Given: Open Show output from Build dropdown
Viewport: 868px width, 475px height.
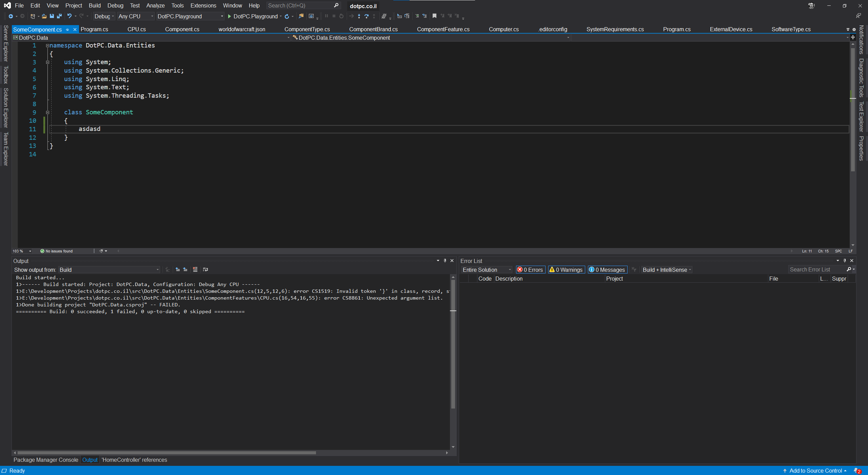Looking at the screenshot, I should 109,270.
